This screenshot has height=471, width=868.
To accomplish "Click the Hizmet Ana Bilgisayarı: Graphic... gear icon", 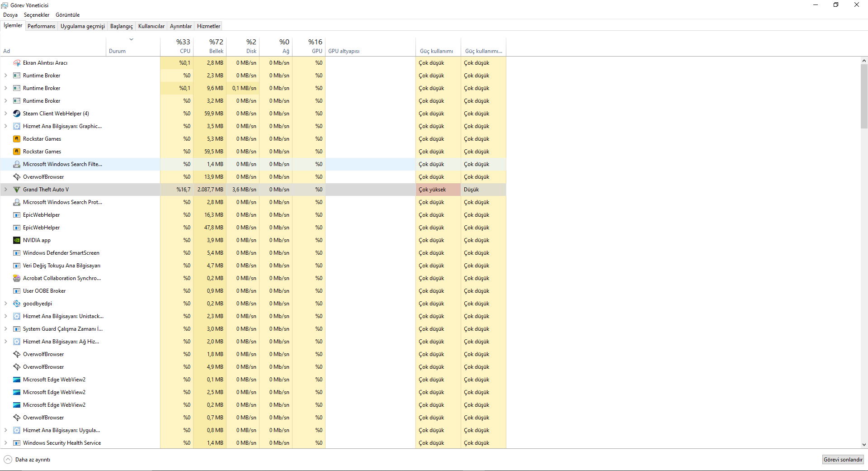I will [17, 126].
